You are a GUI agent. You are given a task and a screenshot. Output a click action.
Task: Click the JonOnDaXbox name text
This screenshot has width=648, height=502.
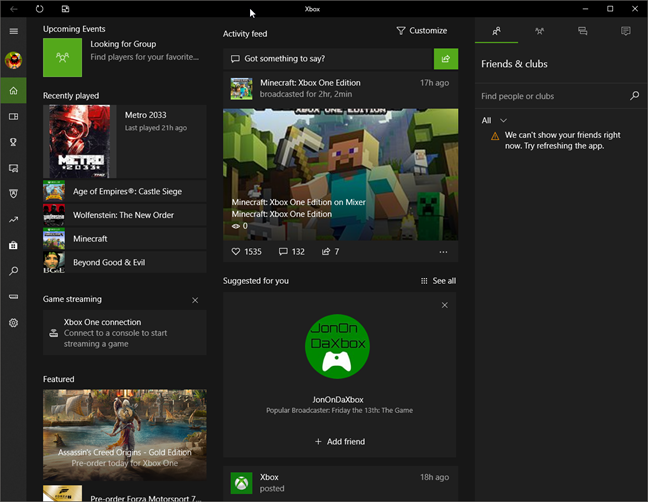click(338, 400)
